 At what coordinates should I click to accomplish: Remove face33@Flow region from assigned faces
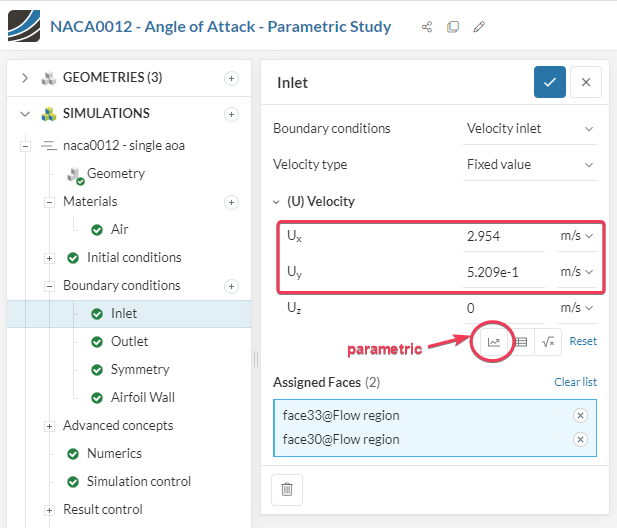point(580,415)
